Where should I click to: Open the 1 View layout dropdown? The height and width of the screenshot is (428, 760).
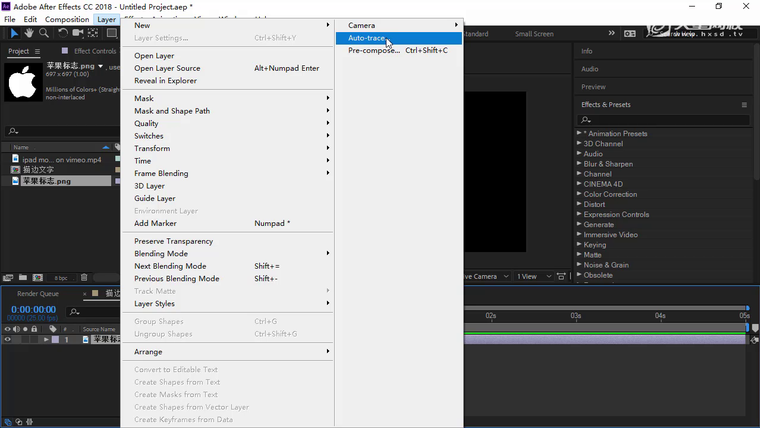tap(530, 276)
